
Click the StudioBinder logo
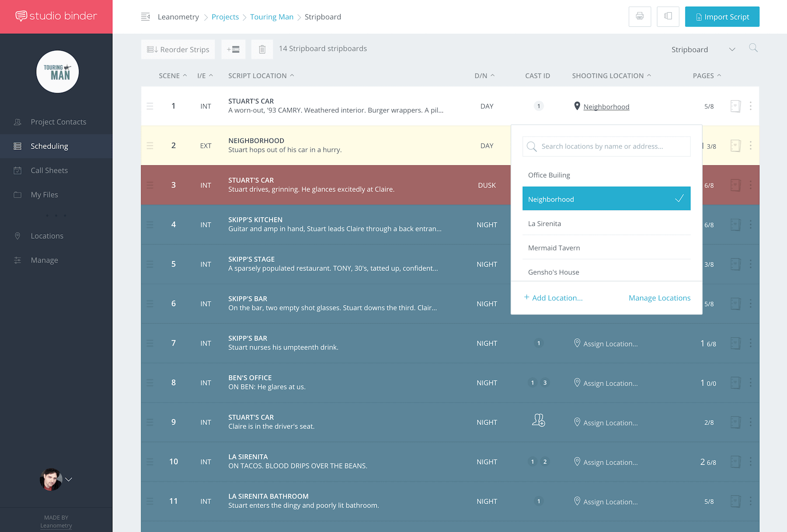click(x=56, y=16)
